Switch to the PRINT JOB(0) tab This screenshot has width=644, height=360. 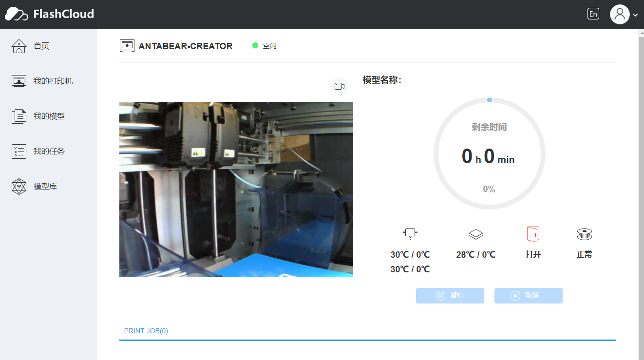[x=146, y=331]
